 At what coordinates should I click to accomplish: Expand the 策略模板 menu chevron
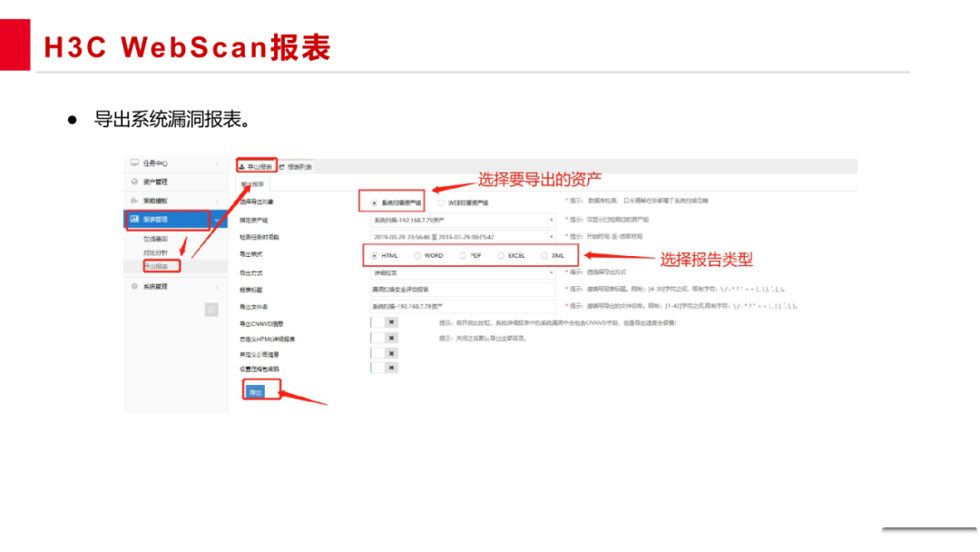218,202
